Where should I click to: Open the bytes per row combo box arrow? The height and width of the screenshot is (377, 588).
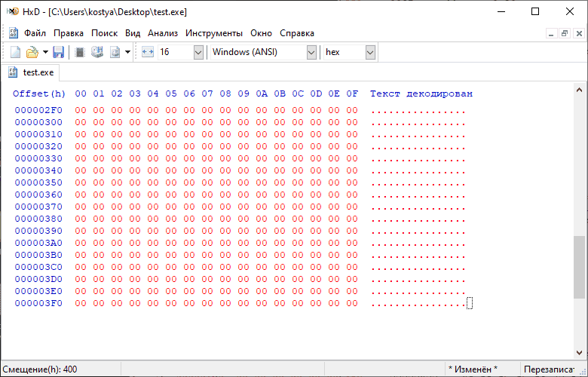pyautogui.click(x=198, y=53)
